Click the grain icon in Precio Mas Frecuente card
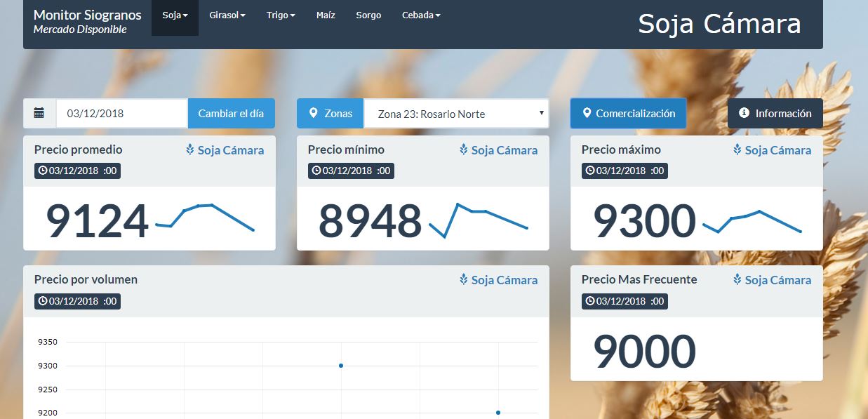This screenshot has height=419, width=868. [x=737, y=279]
